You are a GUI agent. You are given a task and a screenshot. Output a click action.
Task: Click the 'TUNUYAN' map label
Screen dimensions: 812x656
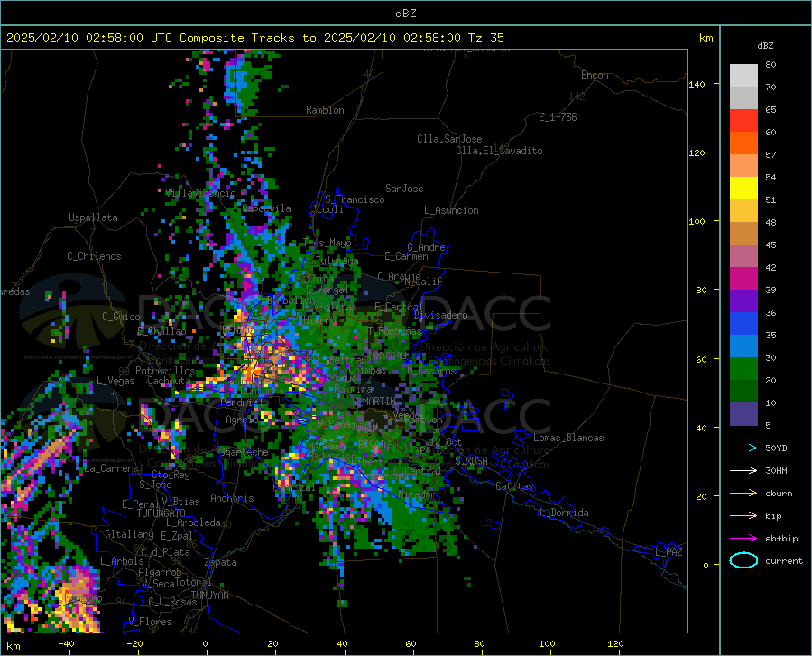click(x=209, y=596)
